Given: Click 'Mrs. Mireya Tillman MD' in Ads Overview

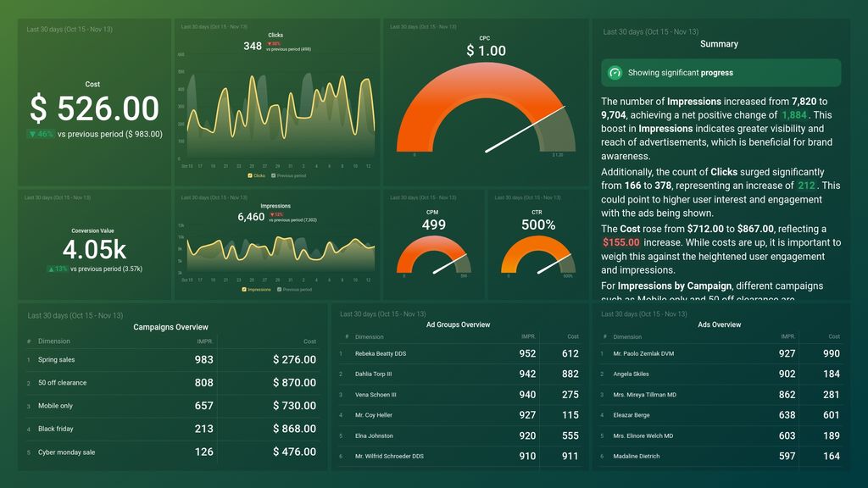Looking at the screenshot, I should [x=644, y=395].
